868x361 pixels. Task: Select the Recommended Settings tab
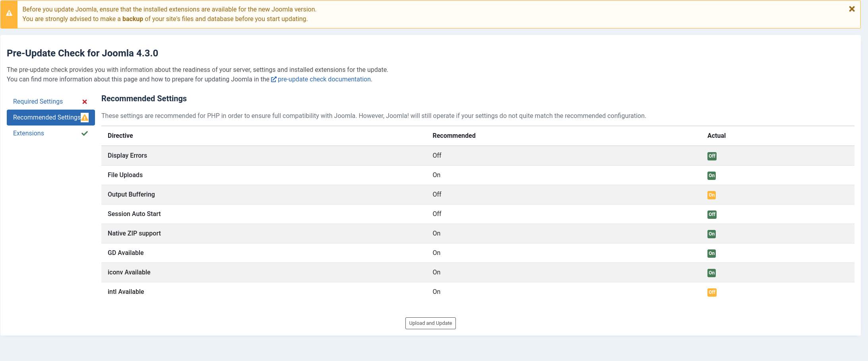[x=46, y=118]
